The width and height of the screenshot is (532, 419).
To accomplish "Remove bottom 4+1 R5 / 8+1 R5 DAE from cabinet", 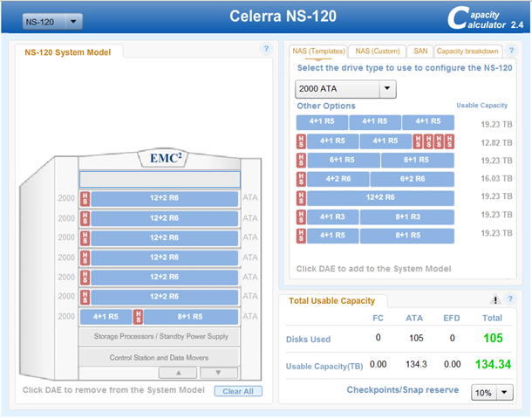I will 159,317.
